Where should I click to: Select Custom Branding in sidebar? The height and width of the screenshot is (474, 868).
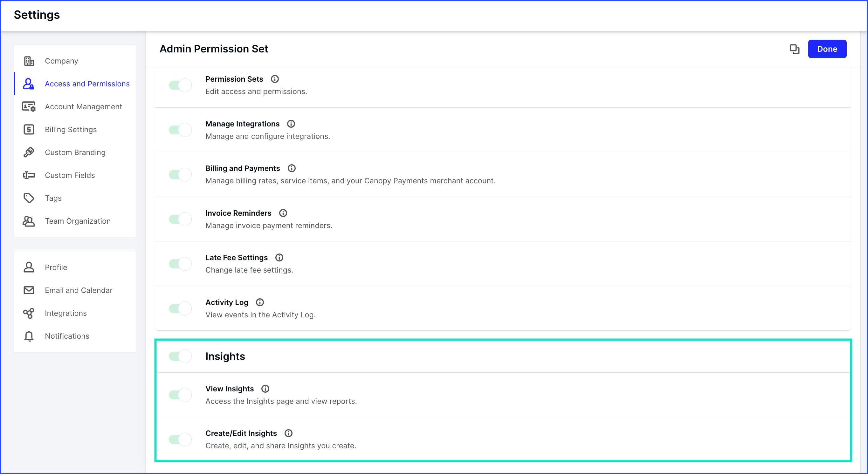click(75, 152)
